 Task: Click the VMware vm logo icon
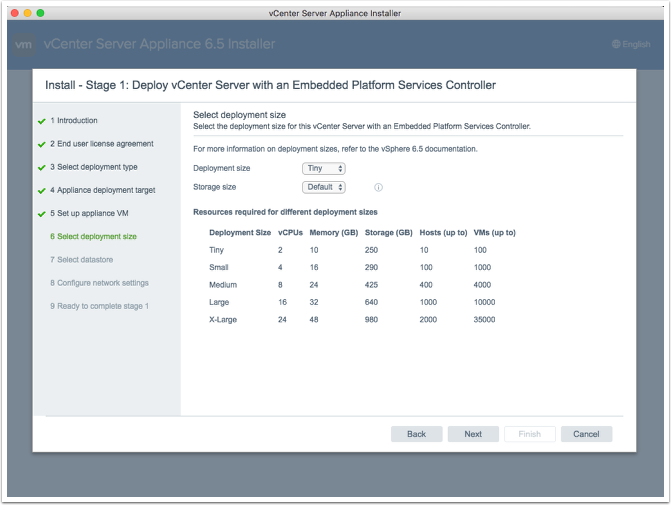[x=25, y=45]
